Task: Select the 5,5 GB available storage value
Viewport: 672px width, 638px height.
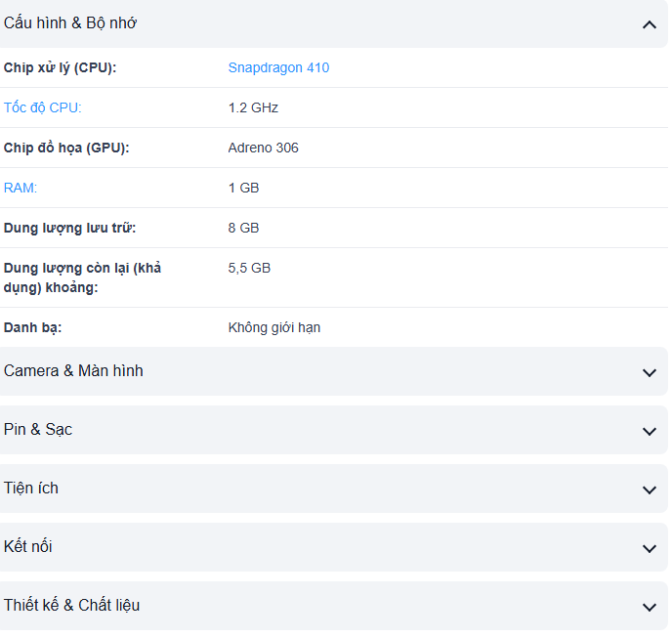Action: pyautogui.click(x=249, y=268)
